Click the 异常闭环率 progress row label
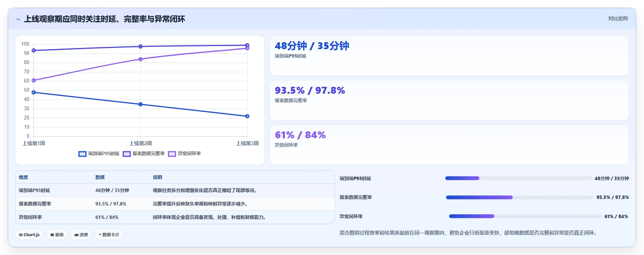 [x=351, y=217]
